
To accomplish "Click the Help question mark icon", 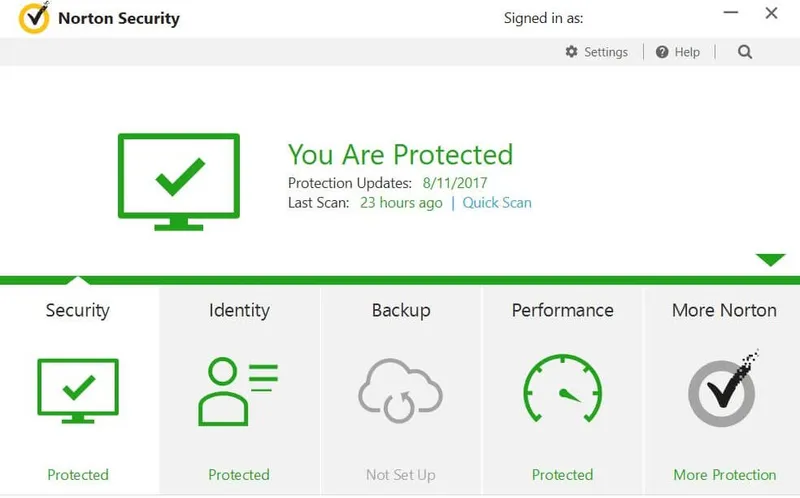I will (662, 52).
